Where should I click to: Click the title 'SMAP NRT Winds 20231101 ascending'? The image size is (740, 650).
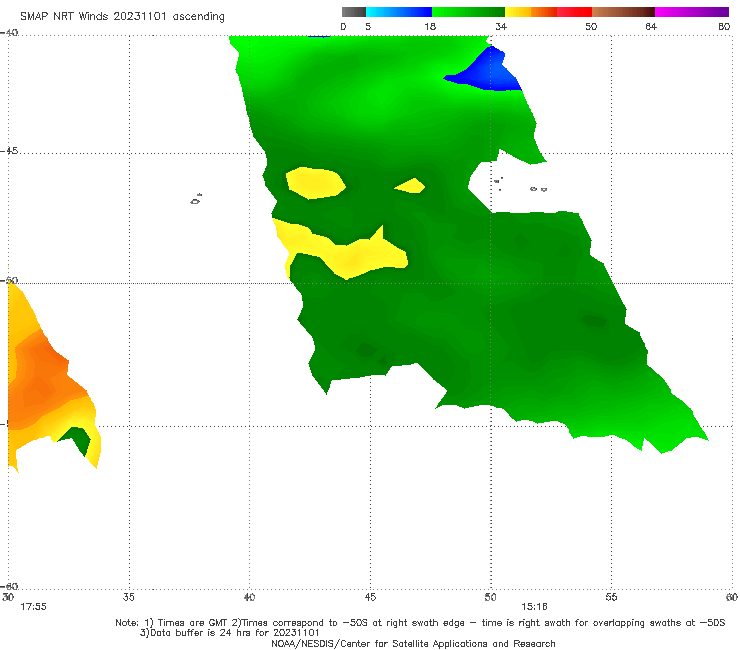coord(122,17)
